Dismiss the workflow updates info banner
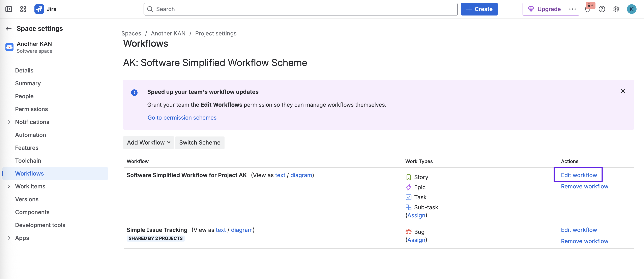 (622, 91)
